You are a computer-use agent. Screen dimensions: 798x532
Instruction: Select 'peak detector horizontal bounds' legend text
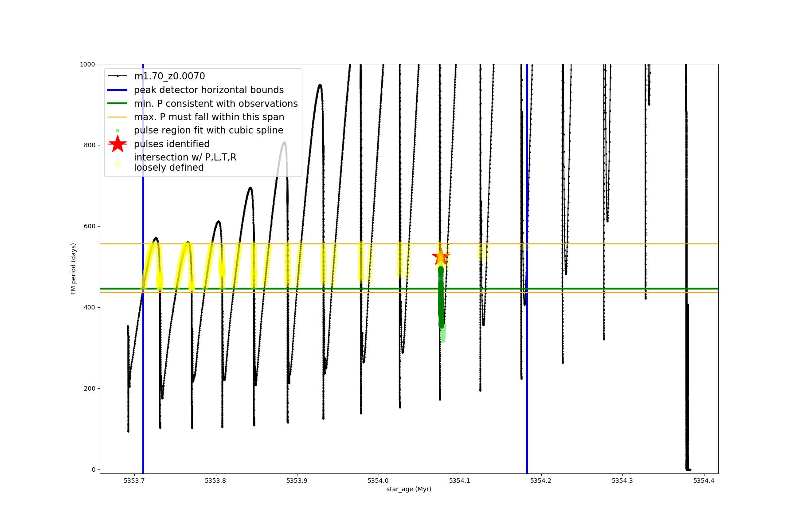point(209,90)
